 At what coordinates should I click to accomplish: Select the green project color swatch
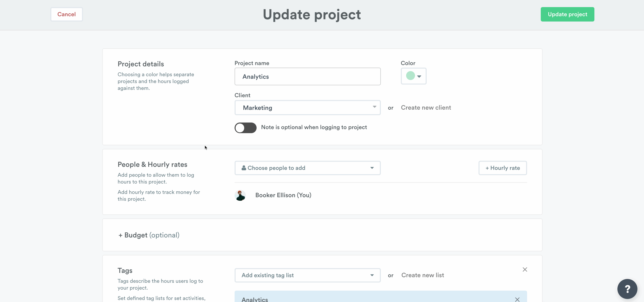411,76
